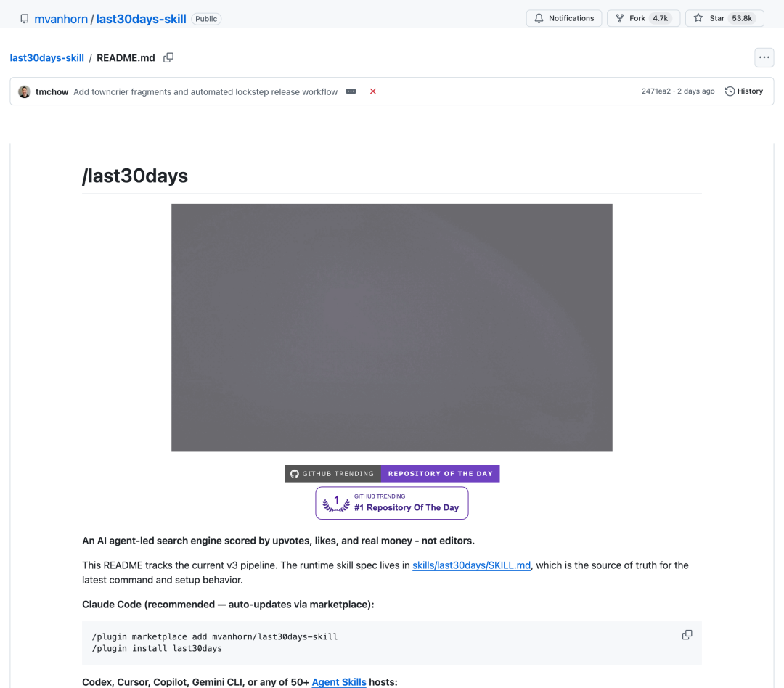Image resolution: width=784 pixels, height=688 pixels.
Task: Open the tmchow author link
Action: (x=52, y=91)
